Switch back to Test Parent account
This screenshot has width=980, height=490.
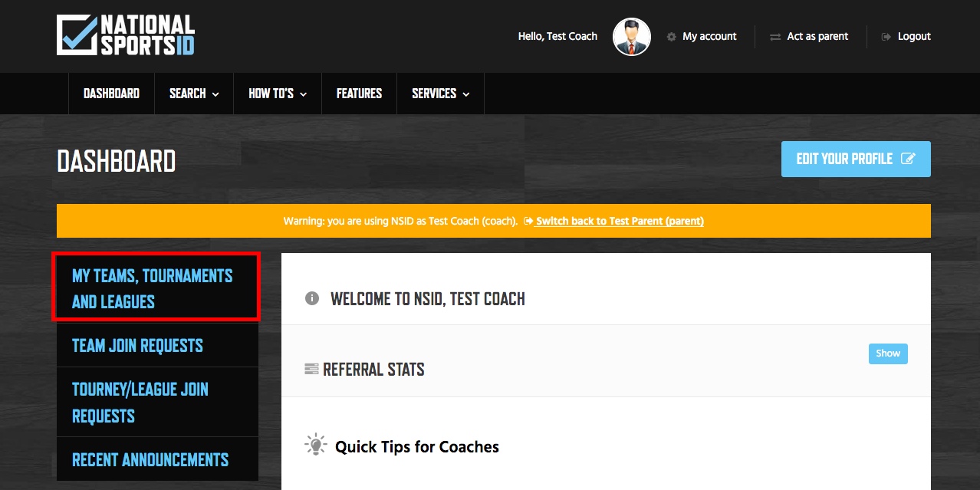(x=620, y=221)
